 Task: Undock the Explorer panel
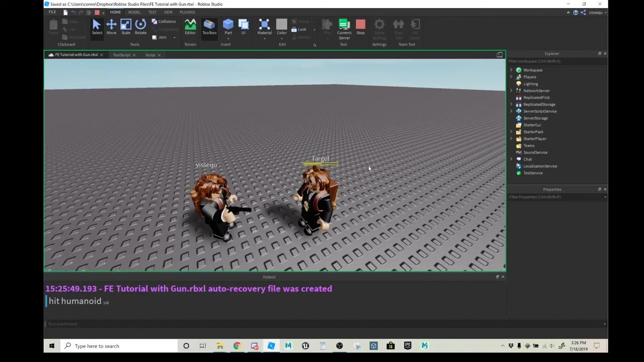tap(599, 53)
